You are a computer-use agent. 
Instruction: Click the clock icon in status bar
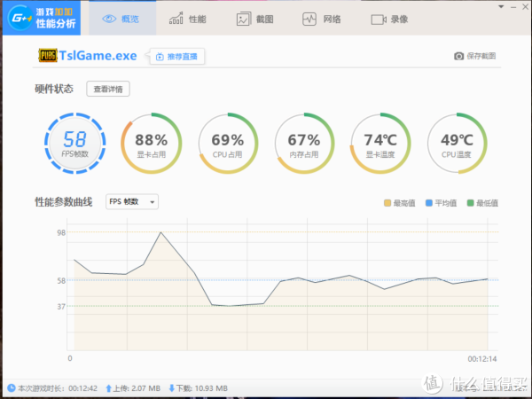(12, 387)
